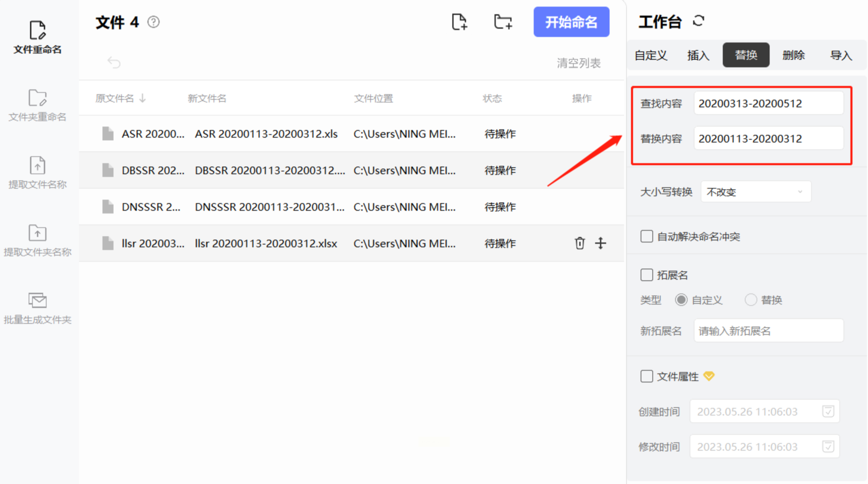Screen dimensions: 868x484
Task: Click the move icon on llsr row
Action: (x=601, y=243)
